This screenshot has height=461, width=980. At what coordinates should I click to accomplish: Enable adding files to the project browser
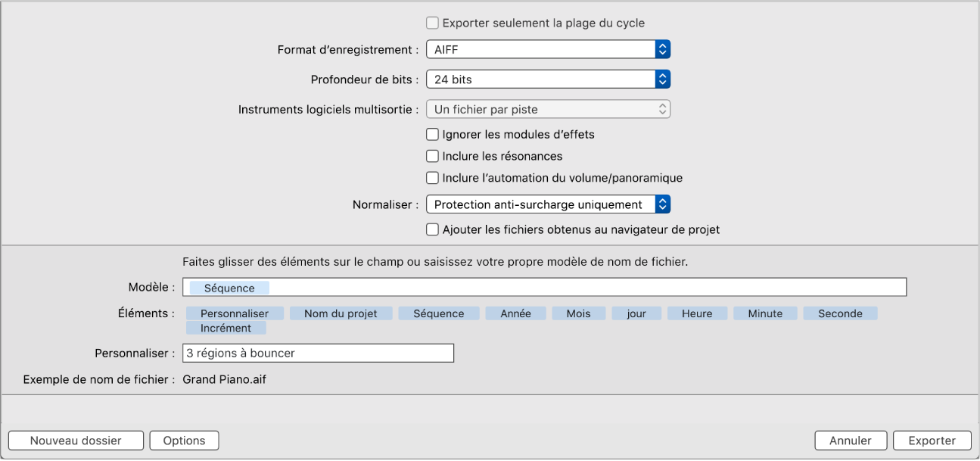tap(432, 229)
